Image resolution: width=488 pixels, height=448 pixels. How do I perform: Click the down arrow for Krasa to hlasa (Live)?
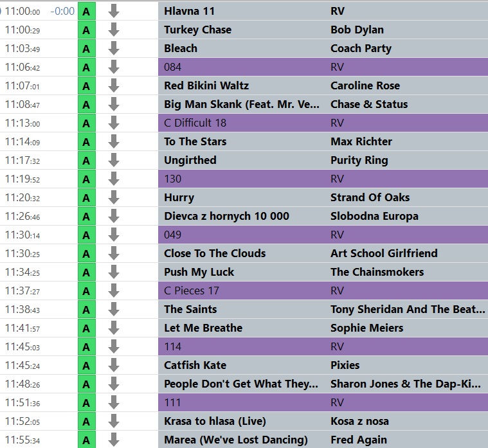(114, 422)
